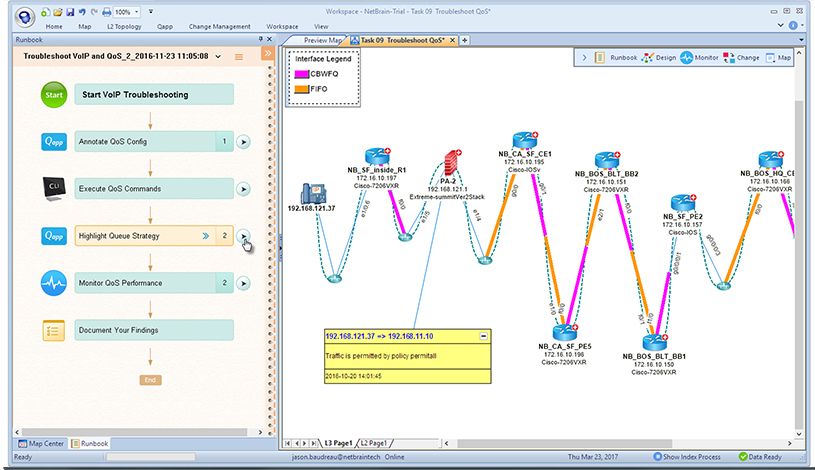This screenshot has width=815, height=470.
Task: Click the Document findings list icon
Action: coord(54,330)
